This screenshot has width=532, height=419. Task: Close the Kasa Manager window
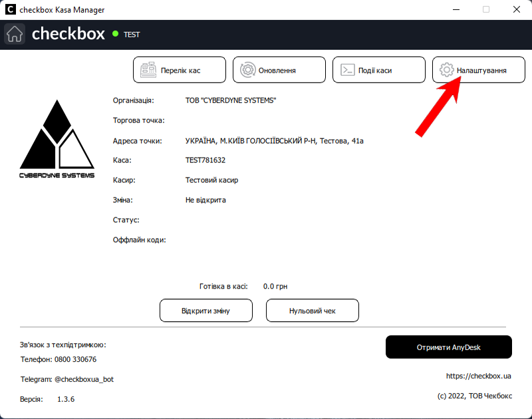click(517, 9)
